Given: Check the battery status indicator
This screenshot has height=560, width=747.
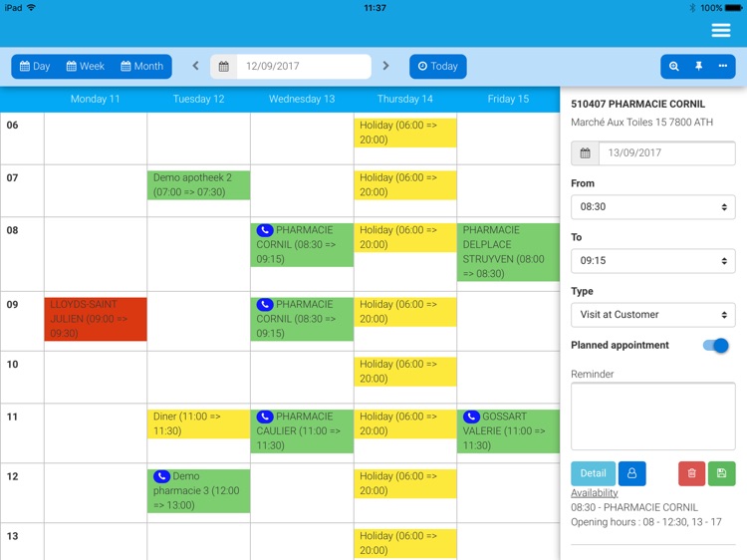Looking at the screenshot, I should (733, 8).
